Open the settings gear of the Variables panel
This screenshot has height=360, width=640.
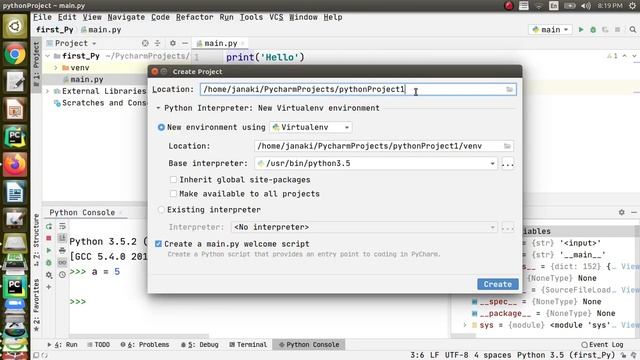(x=622, y=212)
